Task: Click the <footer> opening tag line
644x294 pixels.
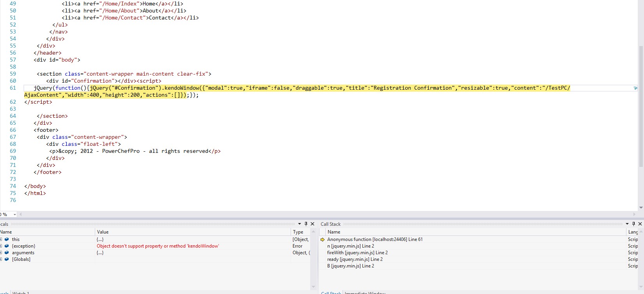Action: pos(46,130)
